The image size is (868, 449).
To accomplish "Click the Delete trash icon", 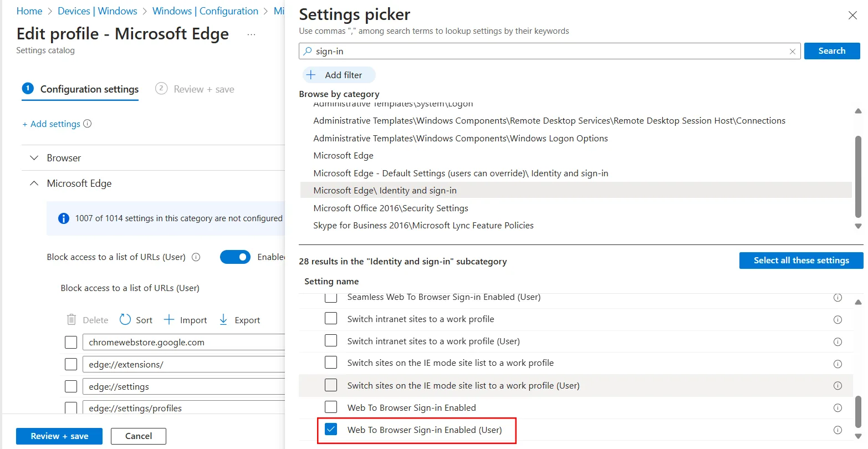I will click(72, 319).
